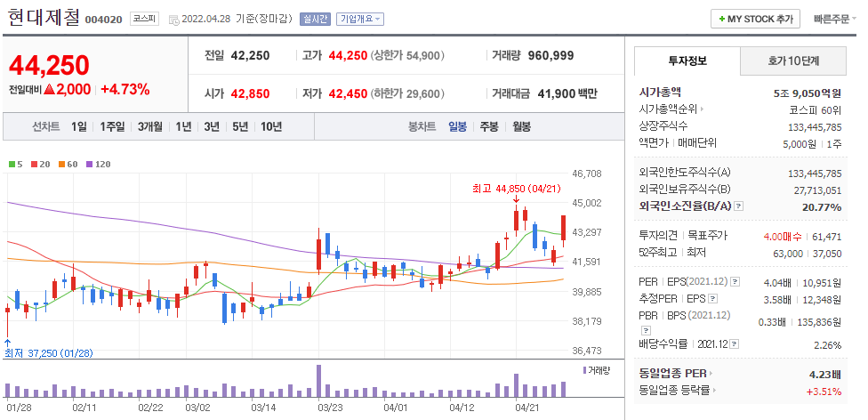Click the arrow icon next to 동일업종 PER
868x420 pixels.
click(711, 374)
